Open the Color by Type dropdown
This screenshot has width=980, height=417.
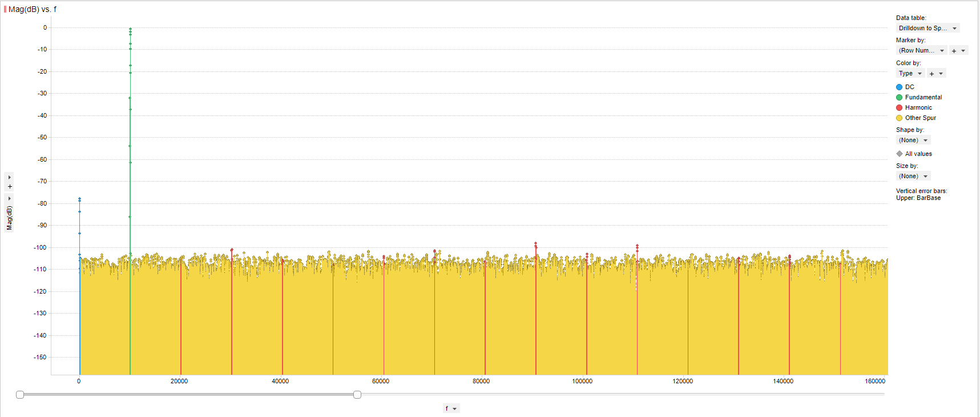pyautogui.click(x=910, y=74)
